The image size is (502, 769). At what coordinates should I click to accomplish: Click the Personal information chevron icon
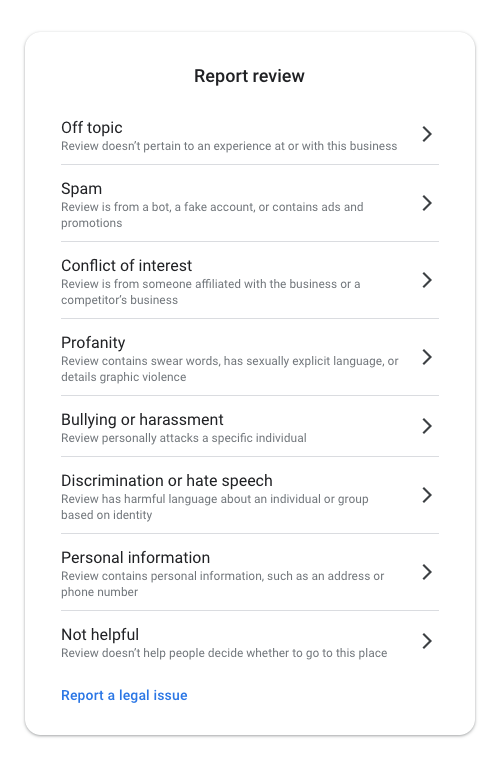point(427,572)
